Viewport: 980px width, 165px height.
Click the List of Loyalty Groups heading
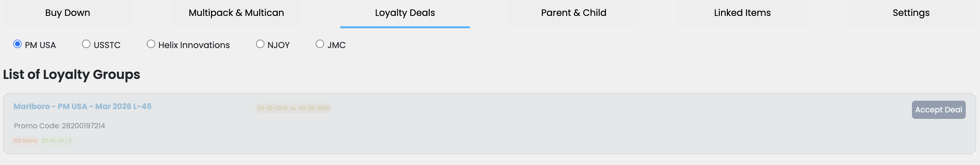pyautogui.click(x=72, y=74)
